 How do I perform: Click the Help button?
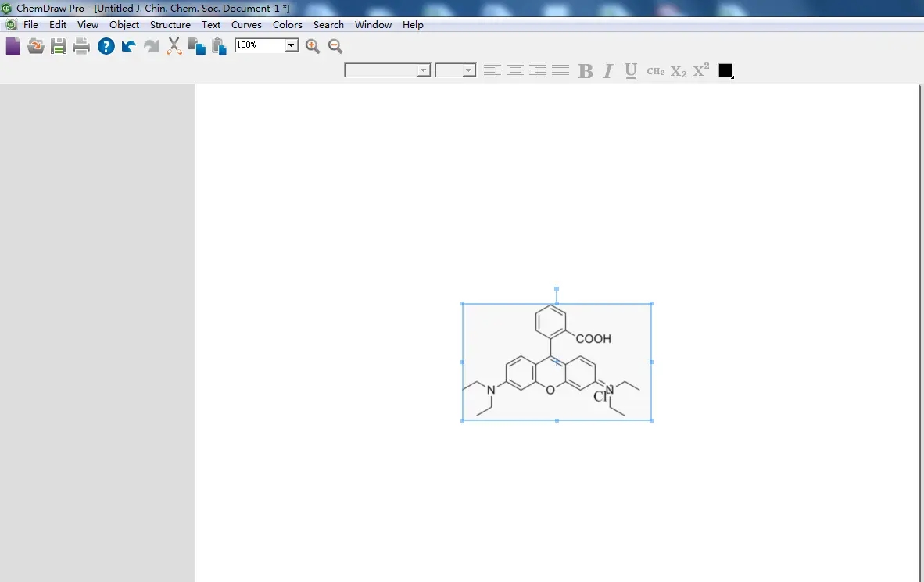click(x=106, y=45)
